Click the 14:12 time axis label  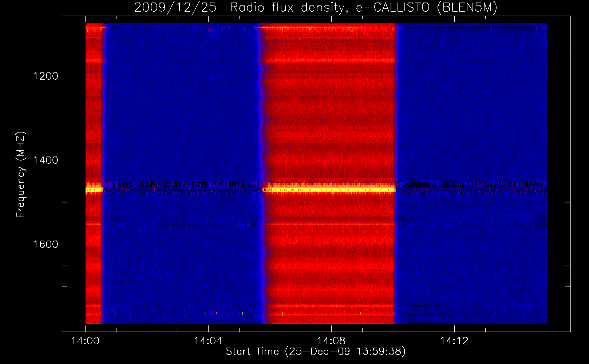454,341
